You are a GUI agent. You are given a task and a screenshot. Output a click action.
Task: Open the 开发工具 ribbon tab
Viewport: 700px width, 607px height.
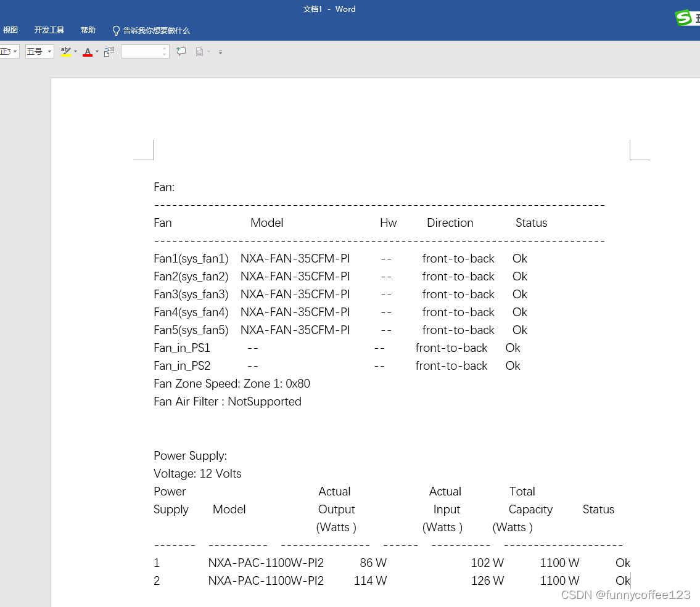coord(49,30)
